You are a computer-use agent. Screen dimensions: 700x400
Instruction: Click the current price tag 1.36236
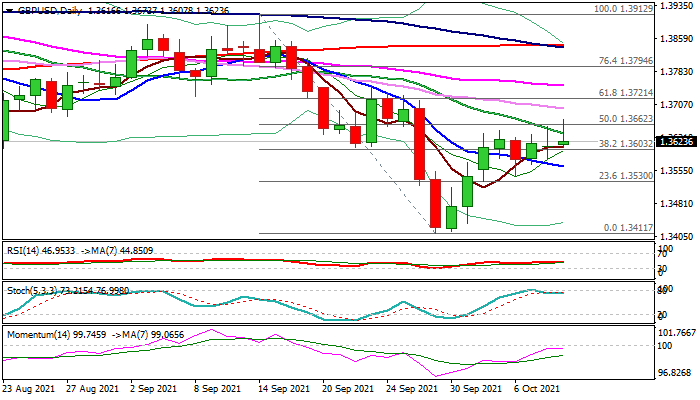click(678, 142)
